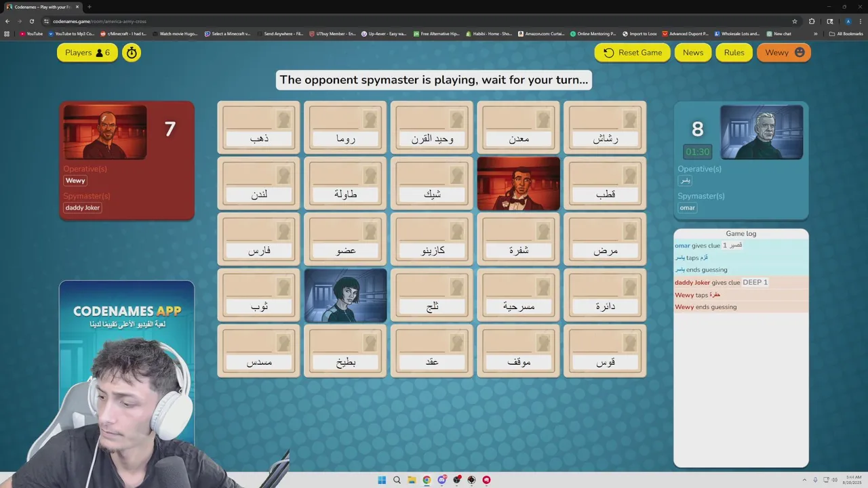
Task: Select the موقف word card
Action: click(x=519, y=351)
